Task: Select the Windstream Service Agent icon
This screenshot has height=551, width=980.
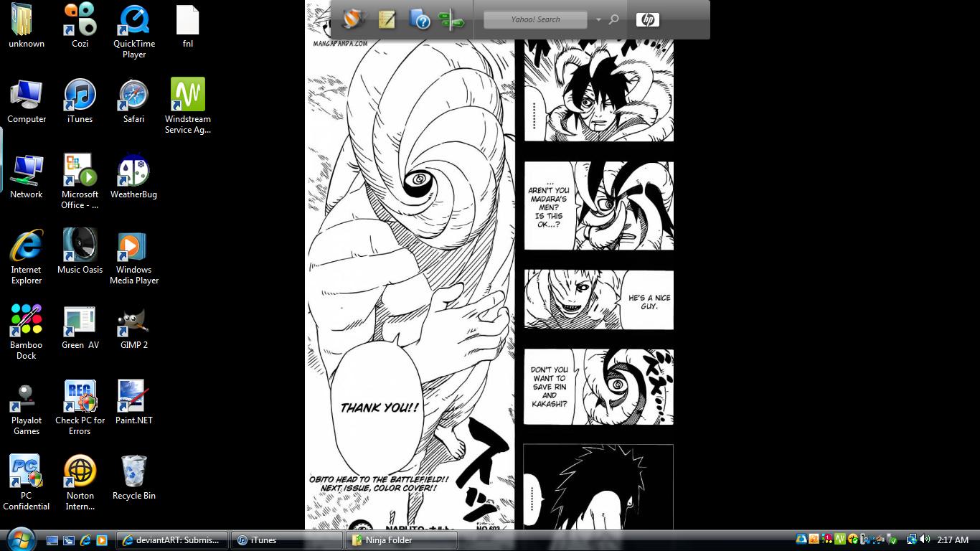Action: coord(187,106)
